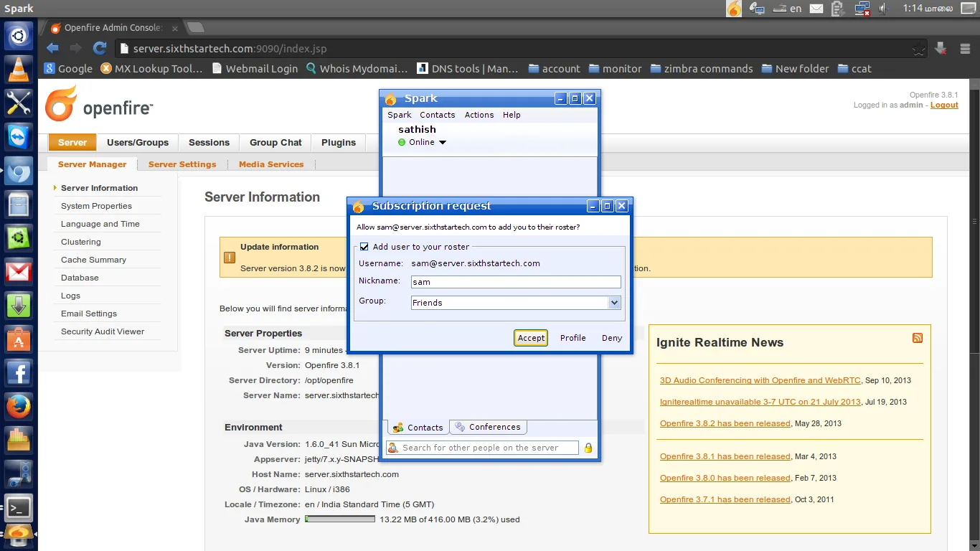Open the wrench and screwdriver tools icon

[19, 103]
